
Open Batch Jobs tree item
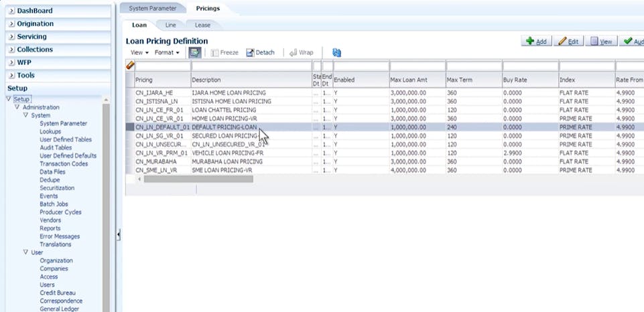pos(54,204)
